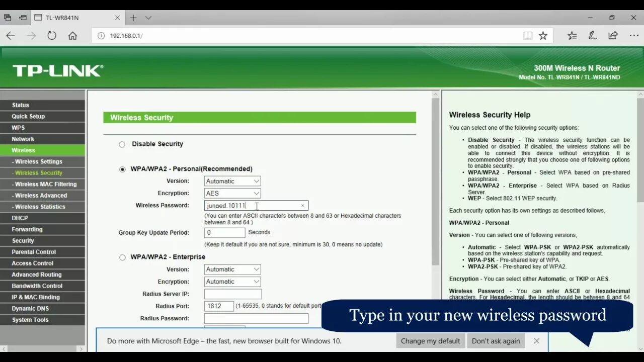Show tab previews chevron

tap(148, 18)
